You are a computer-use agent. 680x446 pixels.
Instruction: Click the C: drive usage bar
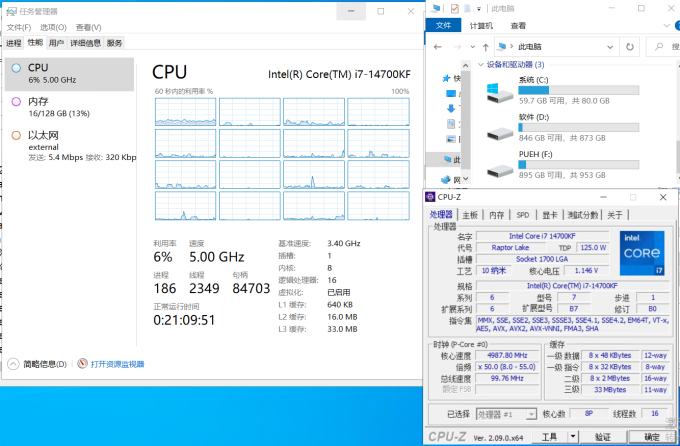(579, 90)
